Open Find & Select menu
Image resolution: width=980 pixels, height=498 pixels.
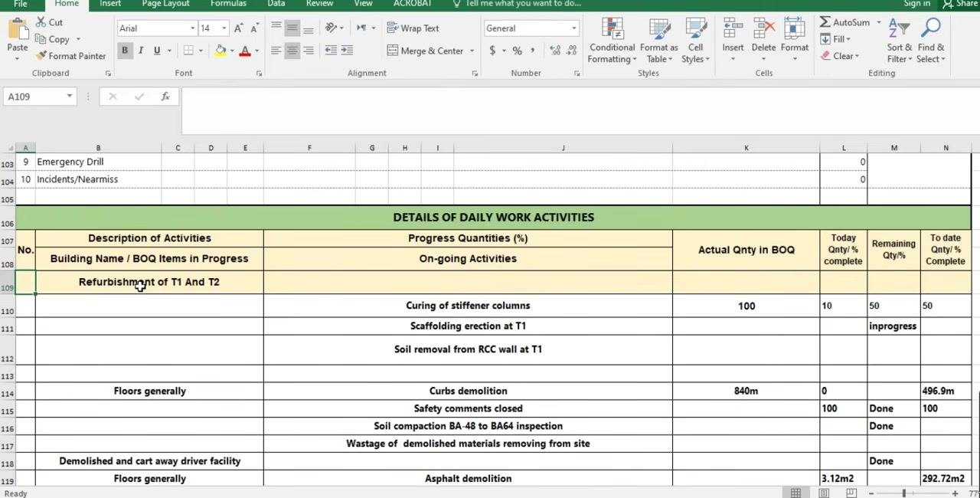point(931,41)
